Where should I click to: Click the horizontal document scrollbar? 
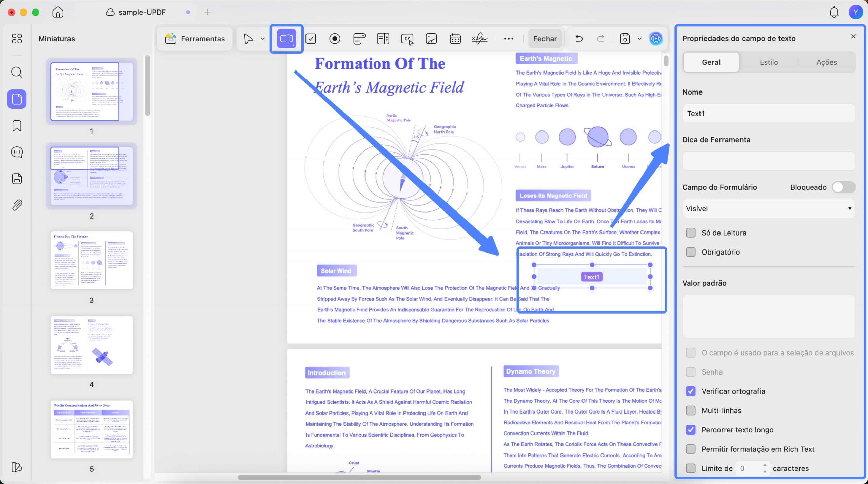(x=359, y=477)
